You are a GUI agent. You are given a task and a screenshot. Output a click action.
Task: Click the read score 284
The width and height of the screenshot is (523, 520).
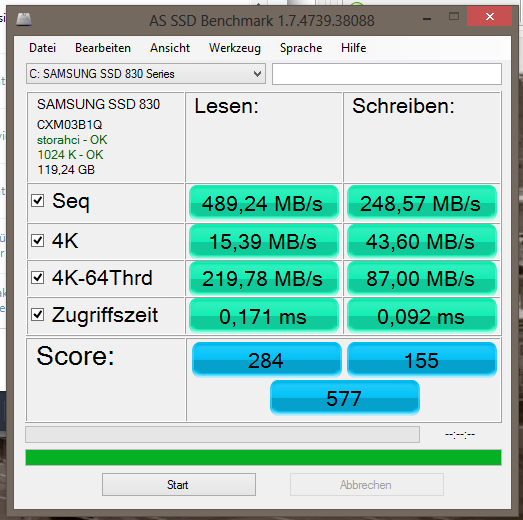[267, 360]
